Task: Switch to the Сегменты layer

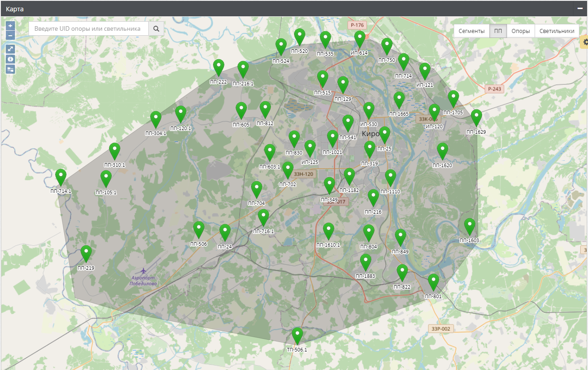Action: click(471, 31)
